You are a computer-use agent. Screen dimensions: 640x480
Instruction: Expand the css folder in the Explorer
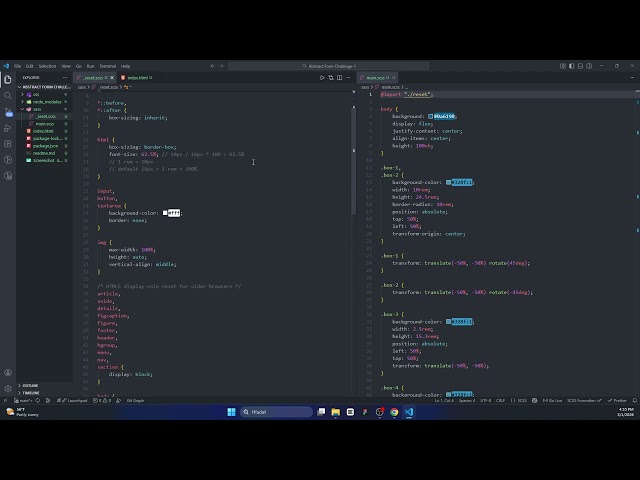click(x=44, y=94)
